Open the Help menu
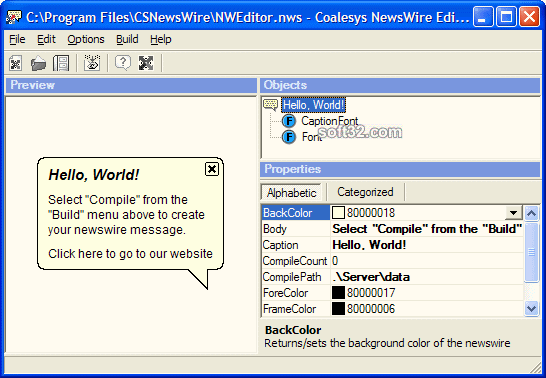546x378 pixels. pos(161,39)
